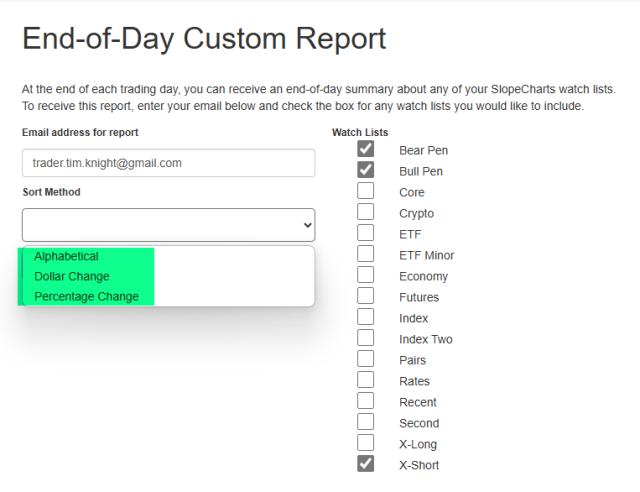The height and width of the screenshot is (492, 640).
Task: Uncheck the X-Short watch list checkbox
Action: coord(366,465)
